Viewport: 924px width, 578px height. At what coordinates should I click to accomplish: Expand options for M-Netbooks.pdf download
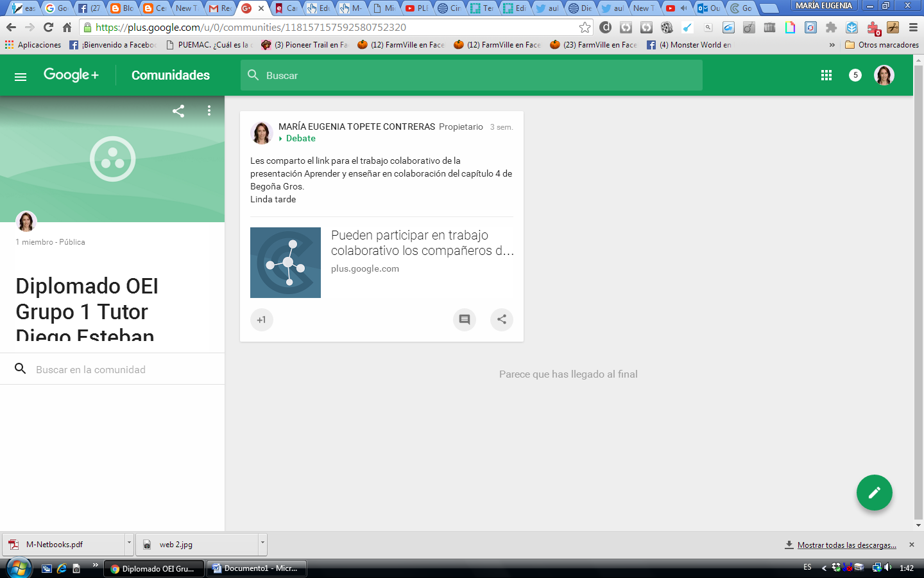(129, 544)
